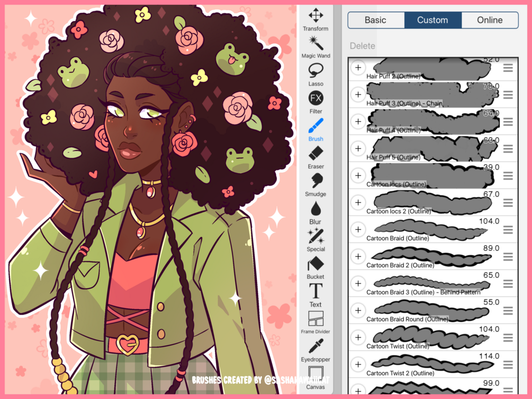Select the Eraser tool
This screenshot has height=399, width=532.
tap(315, 157)
